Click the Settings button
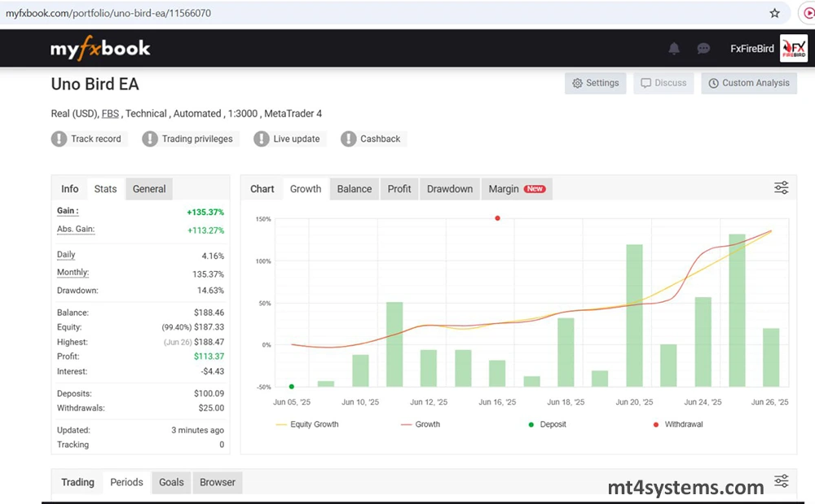The image size is (815, 504). [596, 83]
